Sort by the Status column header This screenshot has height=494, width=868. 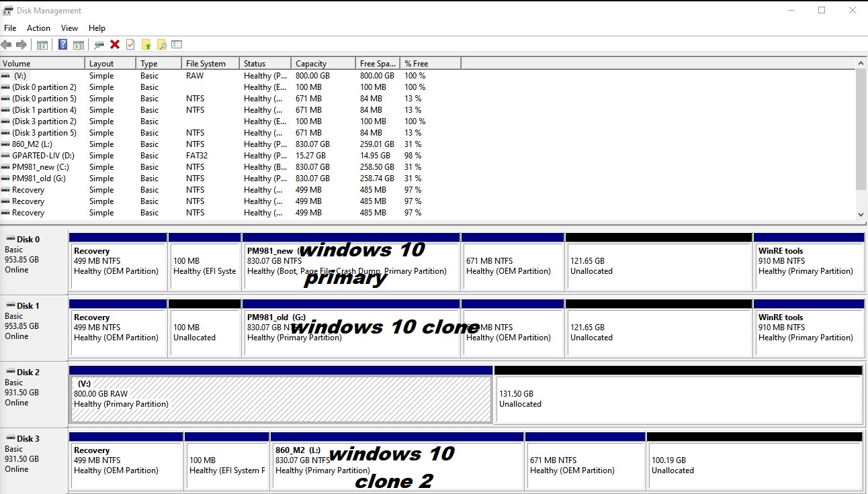click(265, 64)
